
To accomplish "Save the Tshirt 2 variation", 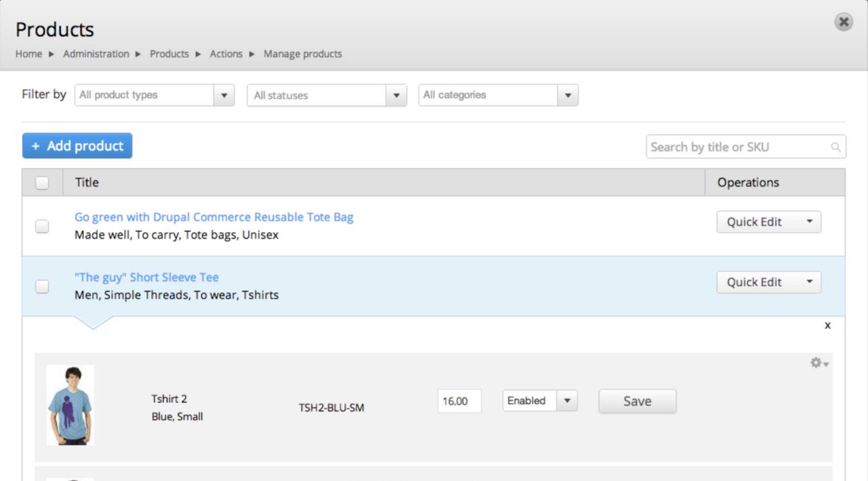I will (x=637, y=401).
